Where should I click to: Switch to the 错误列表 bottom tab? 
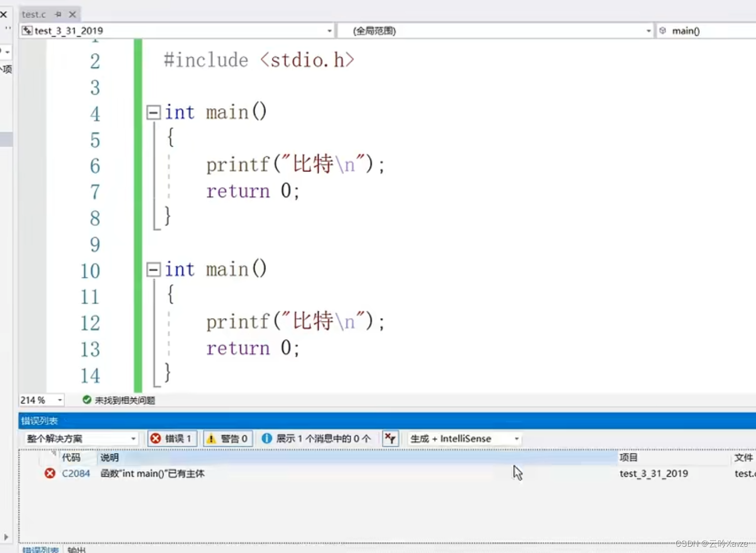(x=40, y=549)
